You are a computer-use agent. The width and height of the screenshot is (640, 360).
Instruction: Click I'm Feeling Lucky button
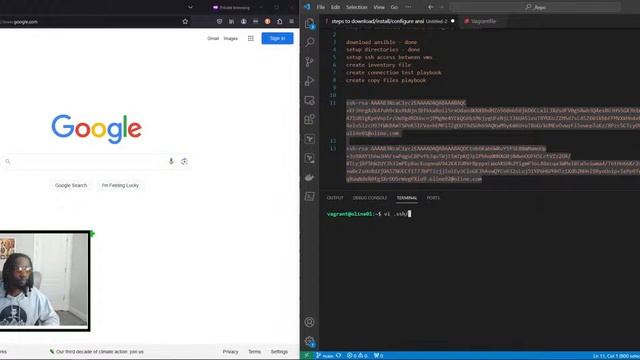120,185
